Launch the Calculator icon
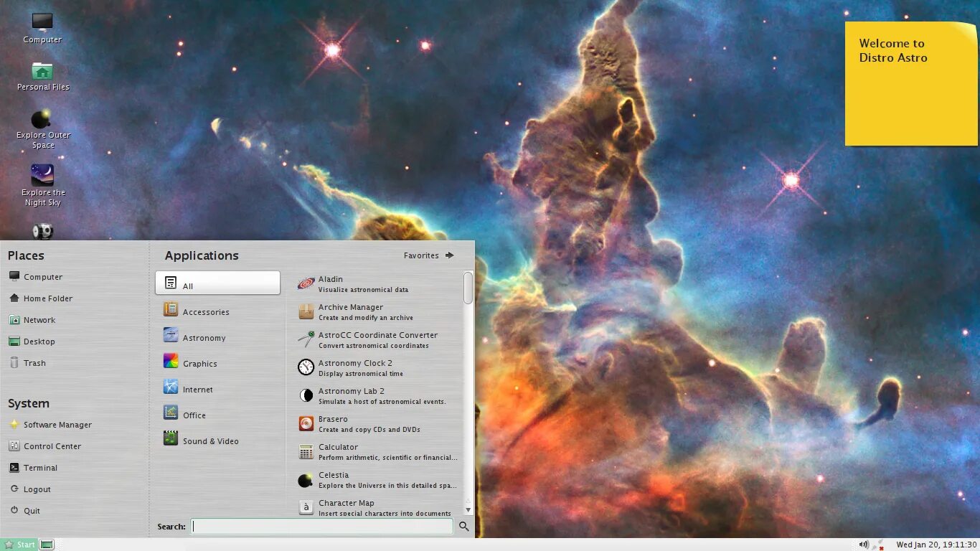This screenshot has width=980, height=551. [x=306, y=451]
